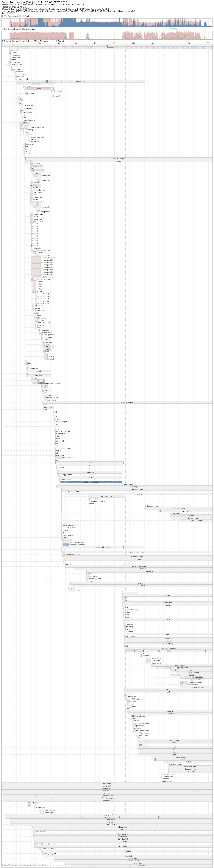Viewport: 214px width, 868px height.
Task: Select the 30s time axis marker
Action: tap(114, 43)
